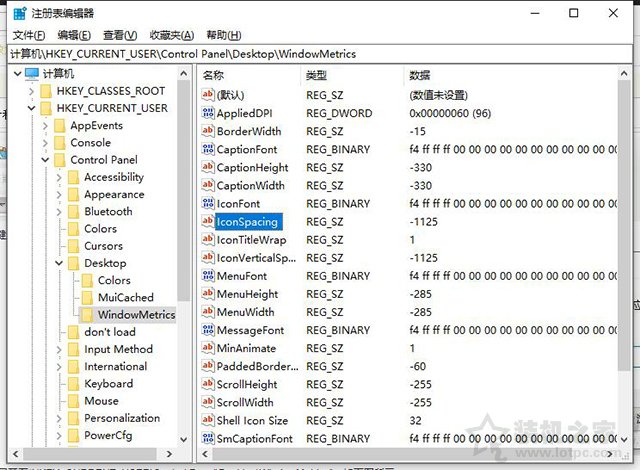The image size is (640, 470).
Task: Click the HKEY_CLASSES_ROOT folder icon
Action: pyautogui.click(x=46, y=91)
